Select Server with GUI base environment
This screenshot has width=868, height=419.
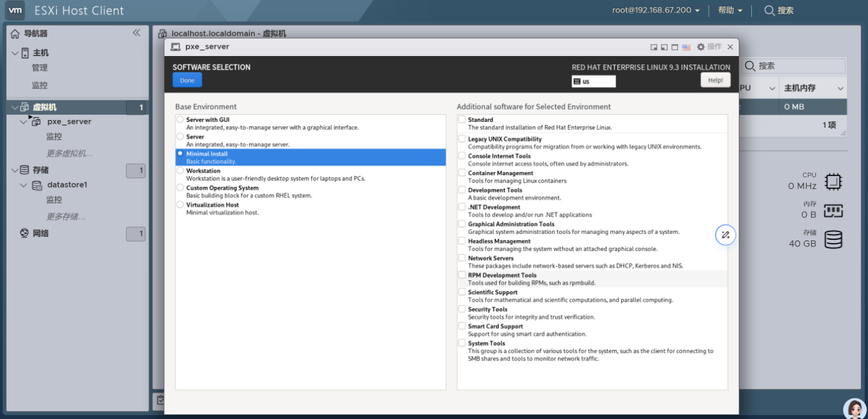pyautogui.click(x=180, y=120)
